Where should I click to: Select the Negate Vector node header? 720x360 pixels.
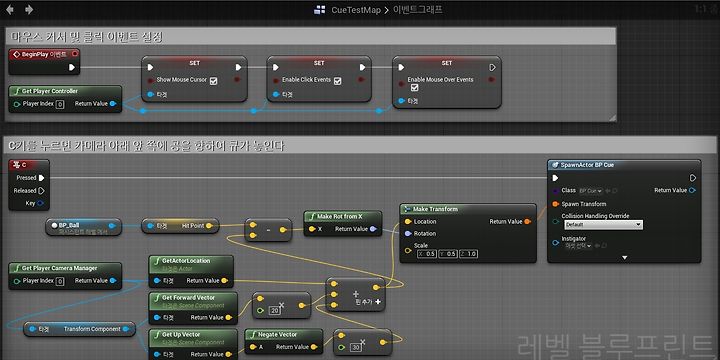click(283, 335)
